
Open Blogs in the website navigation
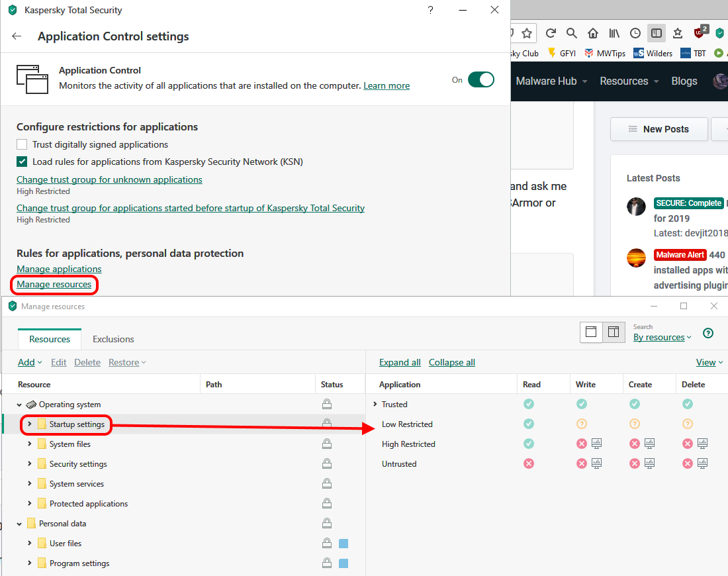pyautogui.click(x=684, y=81)
